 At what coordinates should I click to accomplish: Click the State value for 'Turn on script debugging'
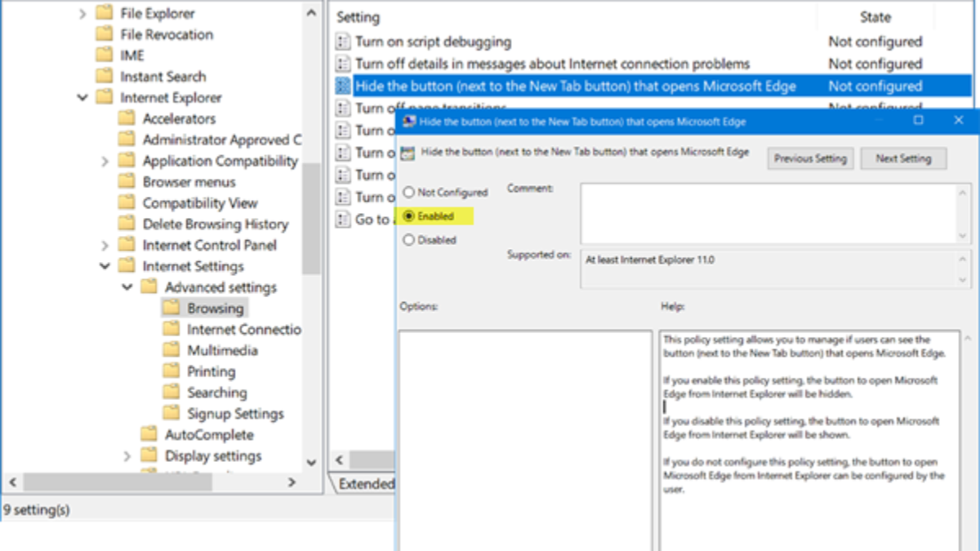coord(875,42)
